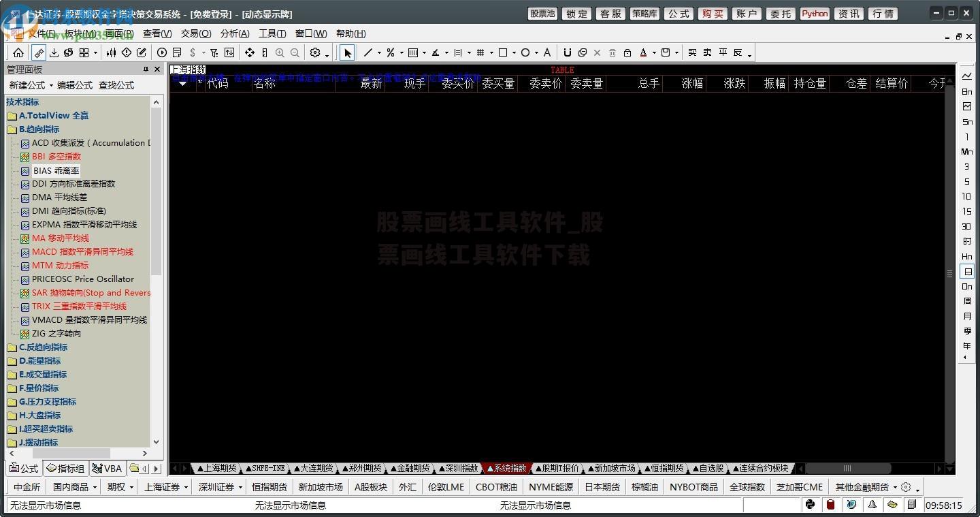Click the Home icon in the toolbar
This screenshot has width=980, height=517.
coord(18,52)
